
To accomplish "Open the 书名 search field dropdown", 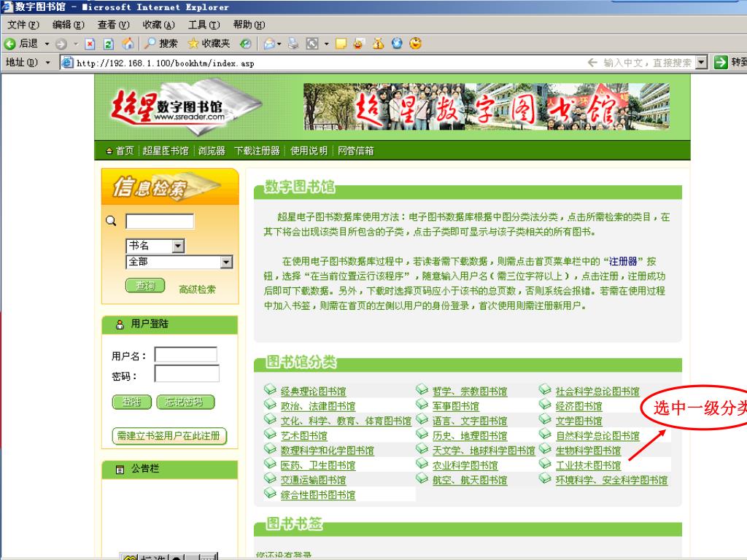I will tap(178, 246).
